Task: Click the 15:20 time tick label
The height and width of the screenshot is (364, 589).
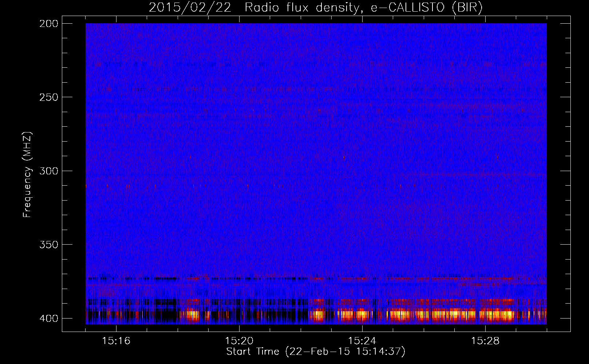Action: [239, 341]
